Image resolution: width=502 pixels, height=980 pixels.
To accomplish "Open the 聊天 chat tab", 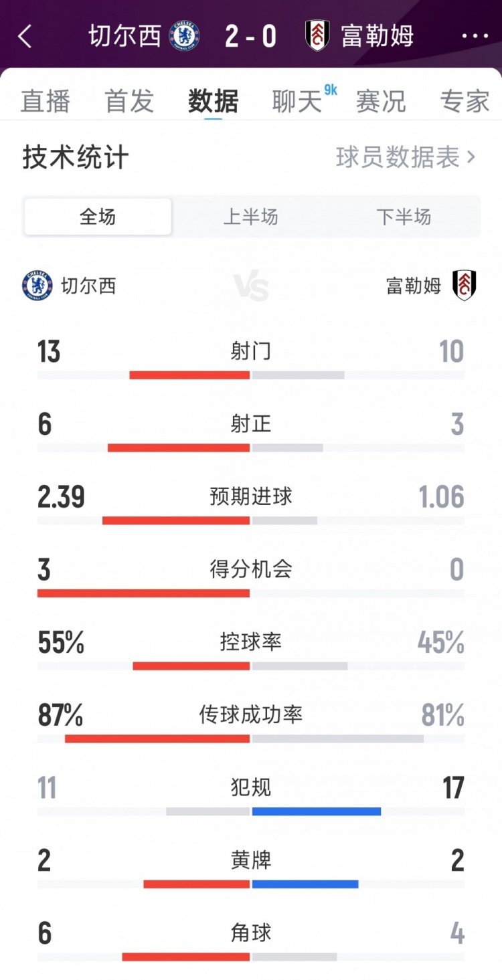I will click(x=298, y=102).
